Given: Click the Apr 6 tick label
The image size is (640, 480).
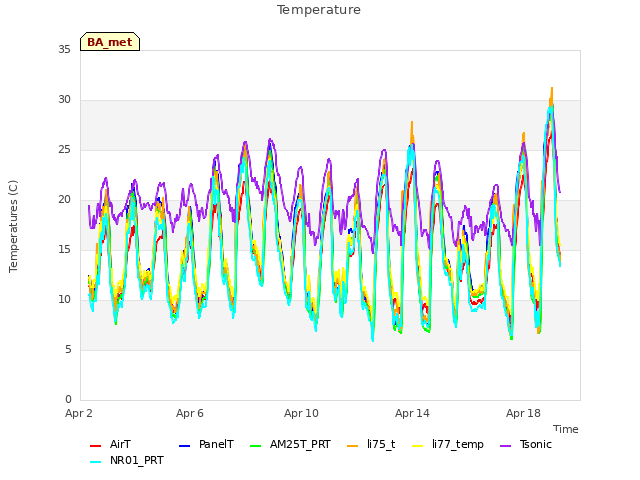Looking at the screenshot, I should pyautogui.click(x=190, y=413).
